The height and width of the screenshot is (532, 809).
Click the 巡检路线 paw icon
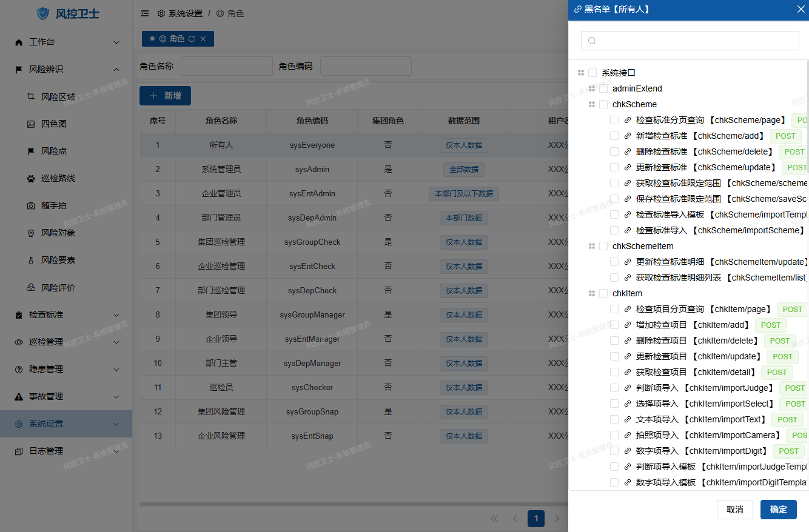tap(31, 178)
